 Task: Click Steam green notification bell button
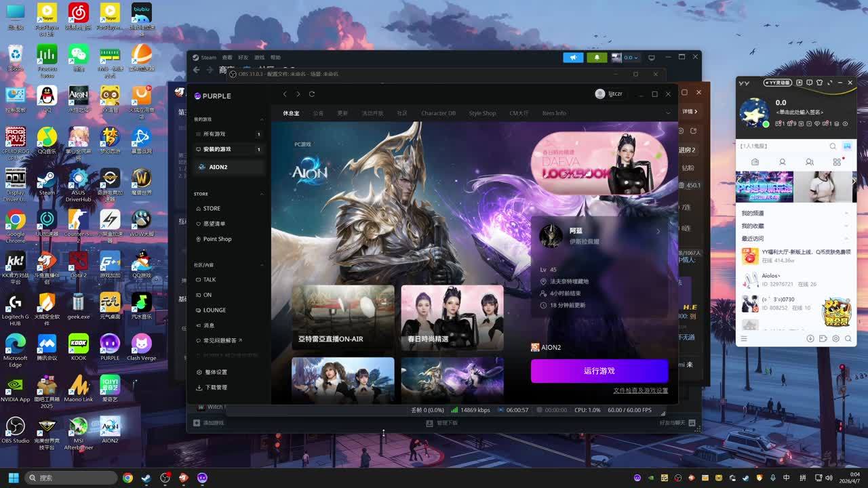tap(597, 58)
